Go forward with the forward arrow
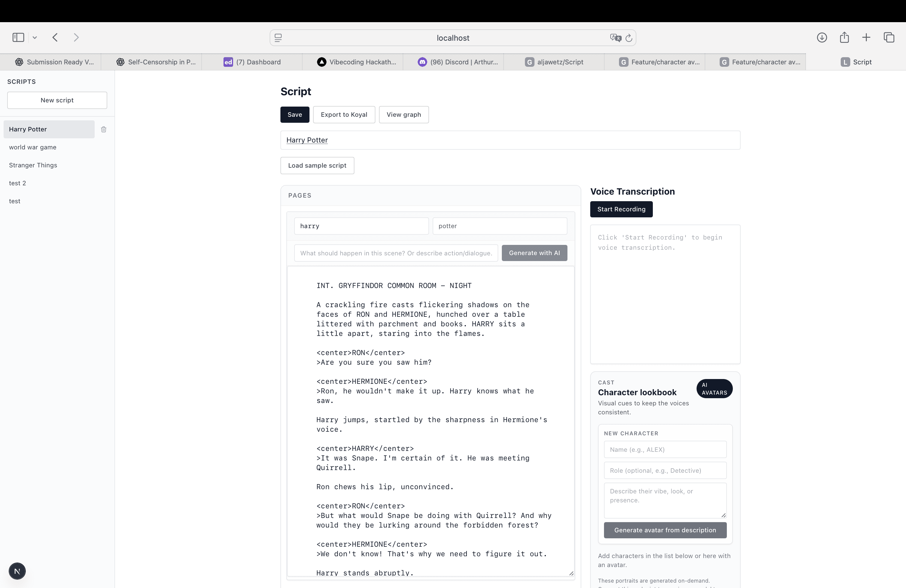906x588 pixels. [x=76, y=37]
